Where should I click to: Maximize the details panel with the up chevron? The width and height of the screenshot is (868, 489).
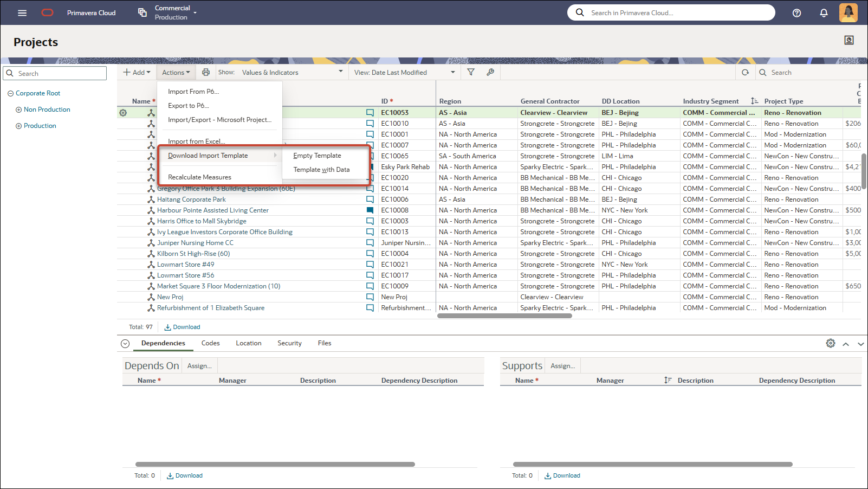tap(846, 344)
